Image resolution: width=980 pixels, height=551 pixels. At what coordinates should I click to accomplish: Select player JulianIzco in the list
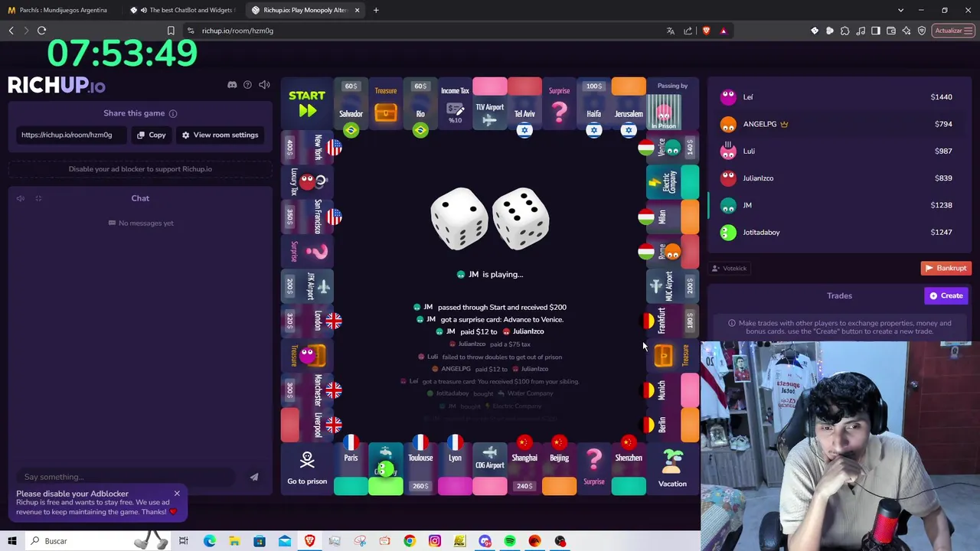tap(839, 178)
